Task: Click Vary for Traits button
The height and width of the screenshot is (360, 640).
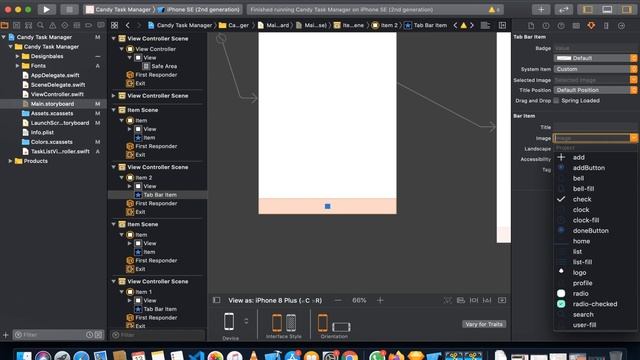Action: 484,324
